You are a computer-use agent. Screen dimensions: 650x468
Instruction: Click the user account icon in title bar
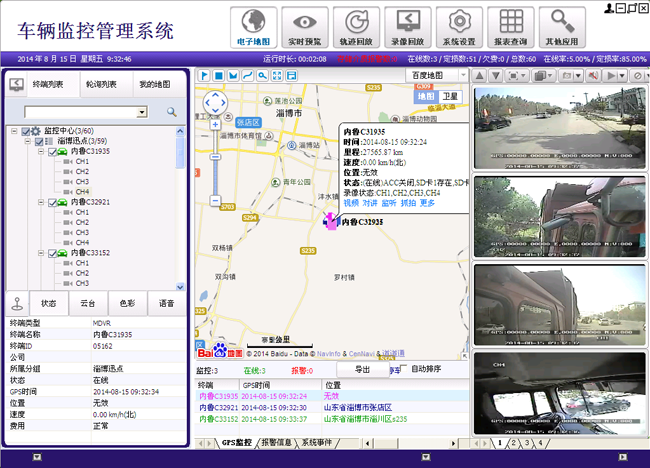[x=609, y=8]
